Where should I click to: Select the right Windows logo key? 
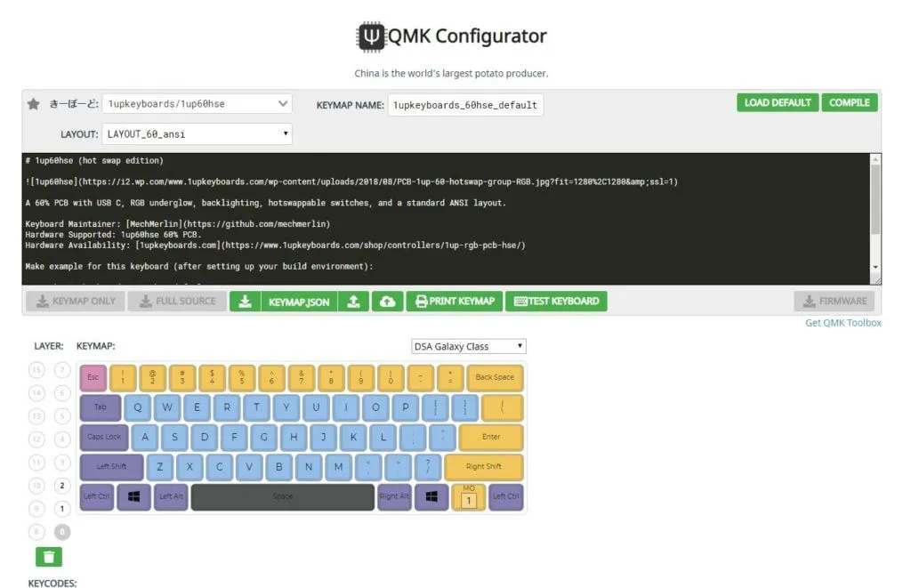click(431, 496)
